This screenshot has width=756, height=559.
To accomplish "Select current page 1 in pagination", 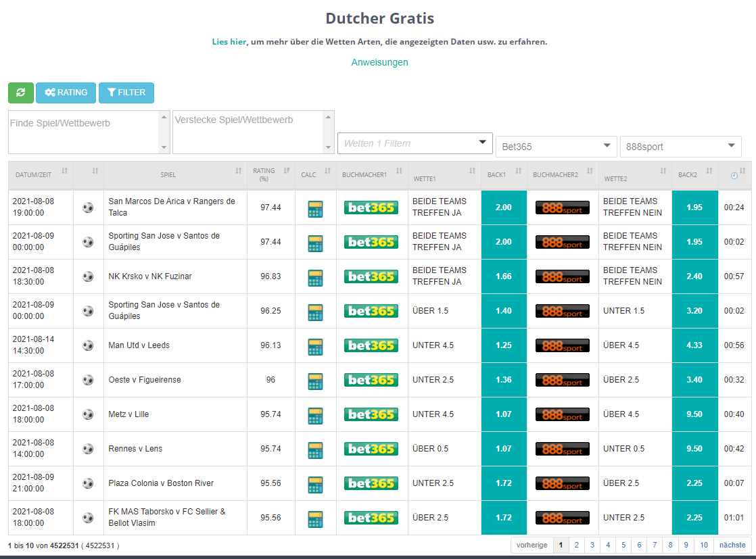I will point(561,545).
